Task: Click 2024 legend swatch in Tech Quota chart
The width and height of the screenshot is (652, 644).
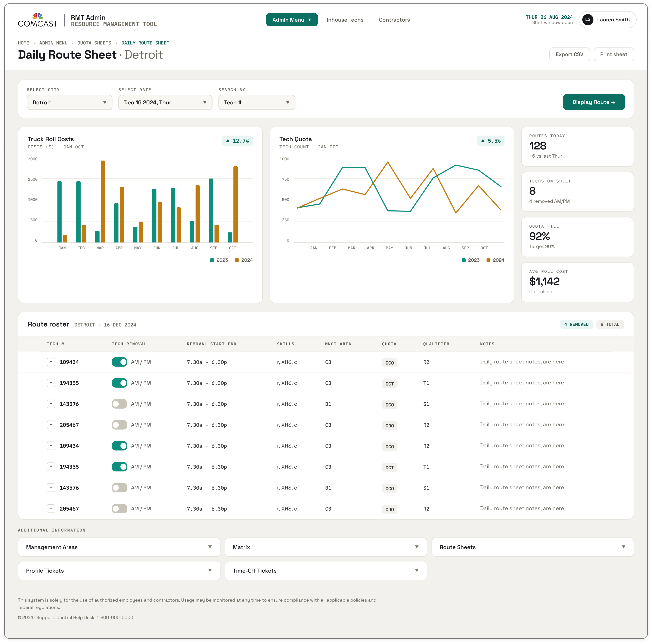Action: tap(488, 260)
